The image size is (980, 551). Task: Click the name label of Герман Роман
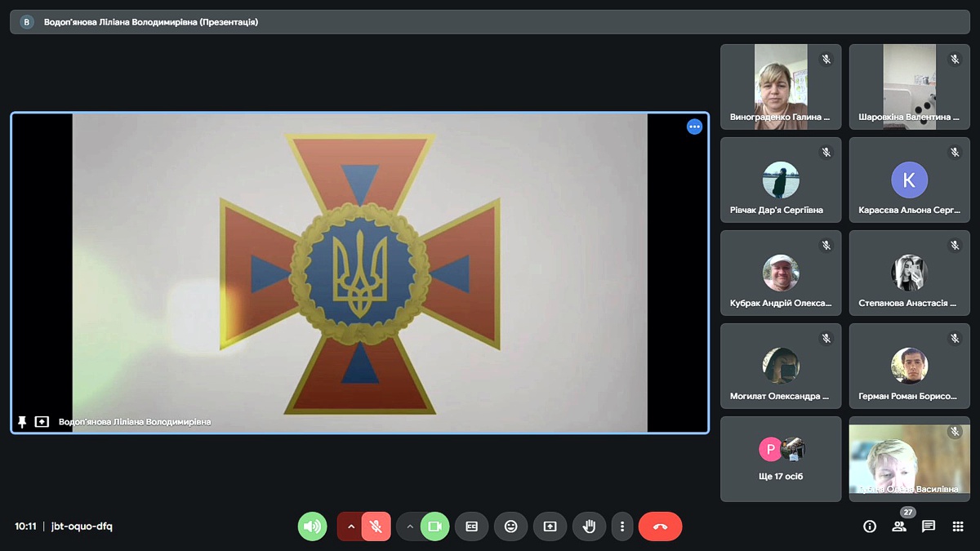[x=908, y=396]
